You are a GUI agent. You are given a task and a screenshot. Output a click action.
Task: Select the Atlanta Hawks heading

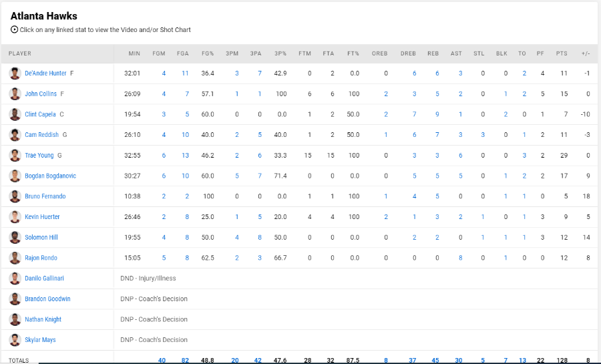point(43,16)
